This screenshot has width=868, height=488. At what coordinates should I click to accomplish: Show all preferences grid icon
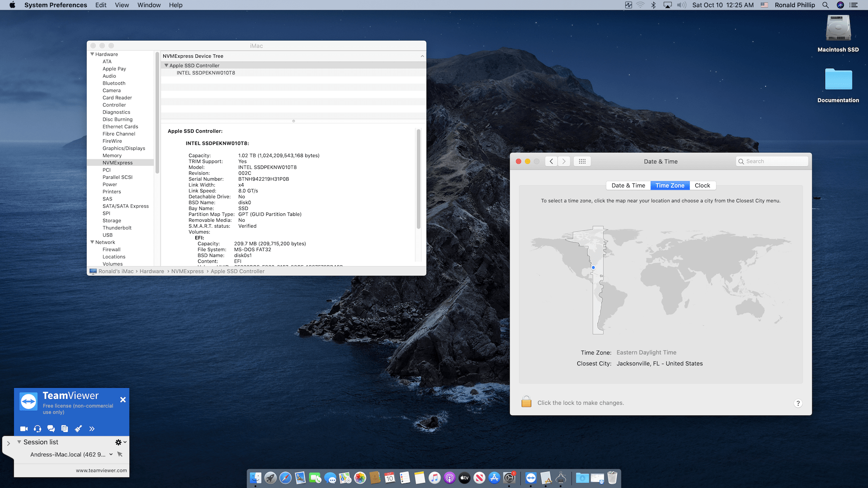coord(582,161)
